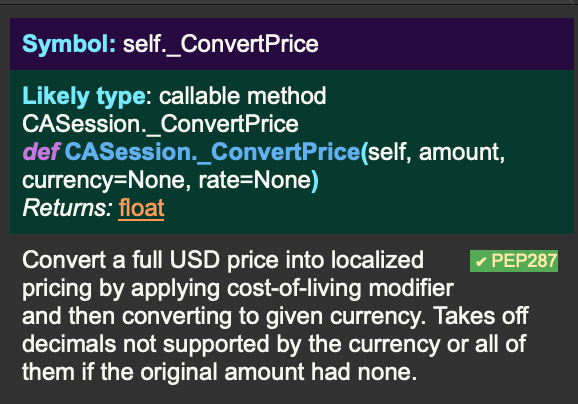Click the green PEP287 badge
578x404 pixels.
[x=514, y=261]
